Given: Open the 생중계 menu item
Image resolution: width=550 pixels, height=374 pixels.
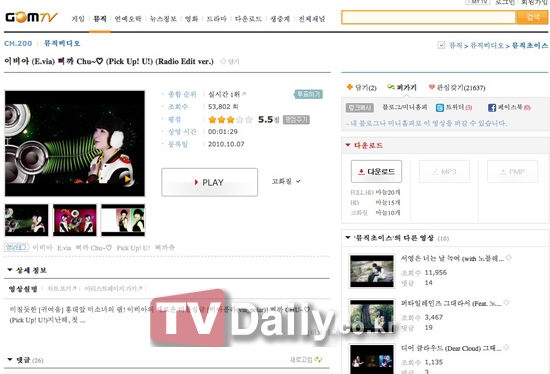Looking at the screenshot, I should (x=280, y=19).
